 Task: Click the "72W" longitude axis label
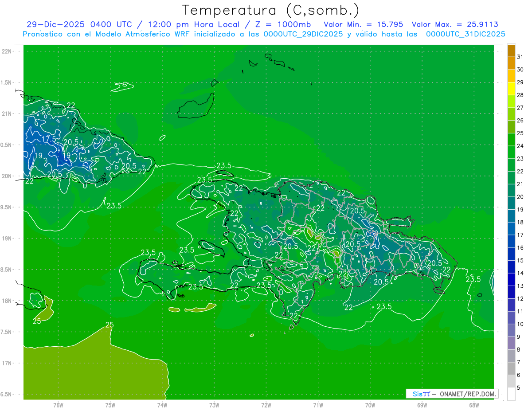coord(266,405)
